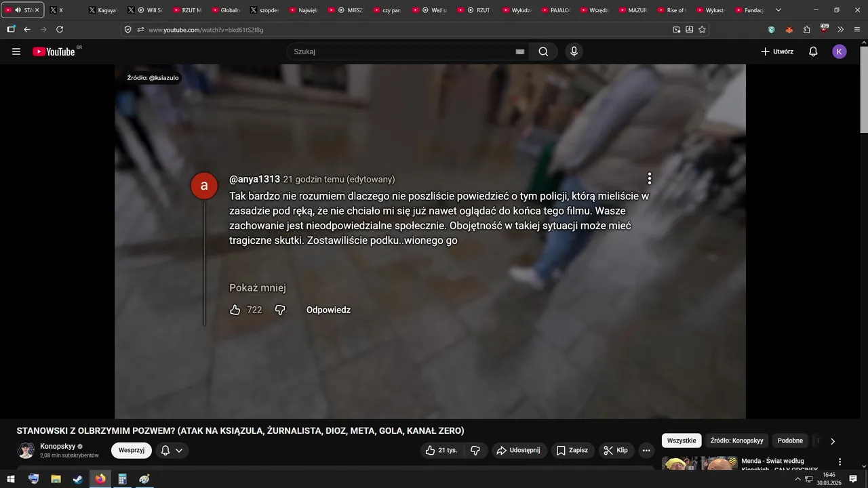The image size is (868, 488).
Task: Show the next filter chips with the arrow
Action: point(833,441)
